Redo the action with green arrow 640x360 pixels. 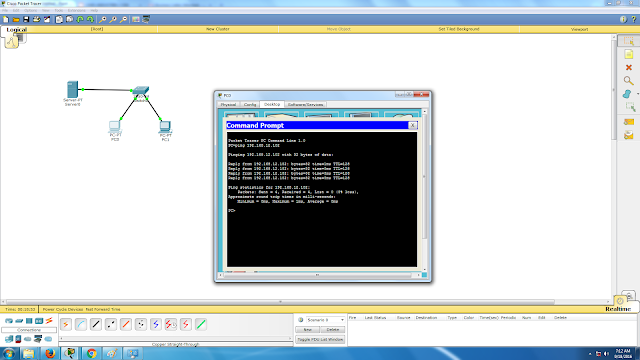click(90, 19)
